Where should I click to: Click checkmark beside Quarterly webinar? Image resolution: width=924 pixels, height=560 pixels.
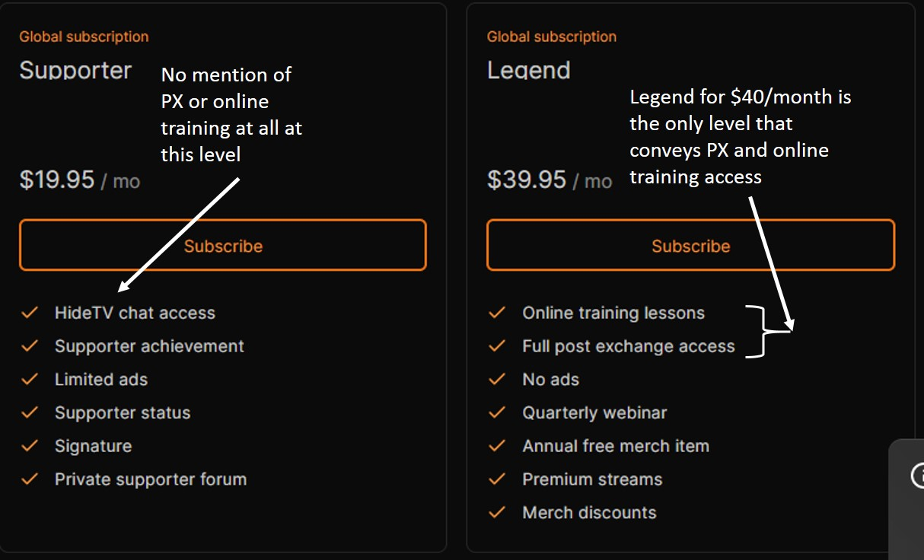pos(497,413)
